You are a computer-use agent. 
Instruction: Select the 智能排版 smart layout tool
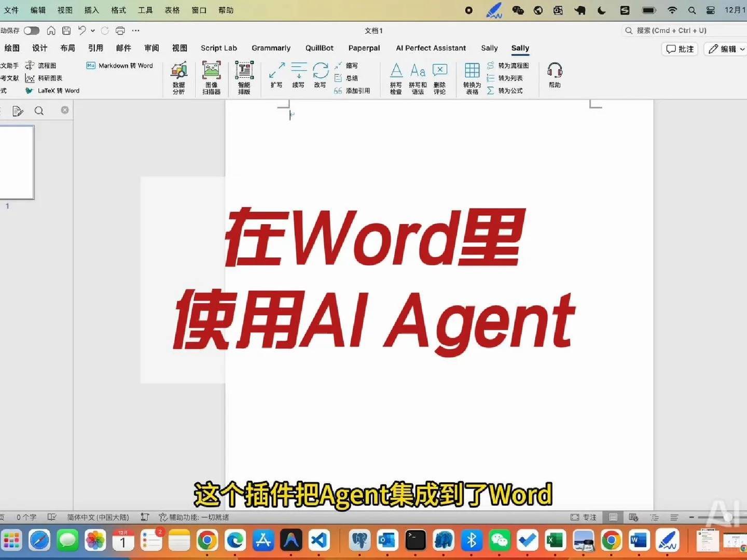point(244,77)
